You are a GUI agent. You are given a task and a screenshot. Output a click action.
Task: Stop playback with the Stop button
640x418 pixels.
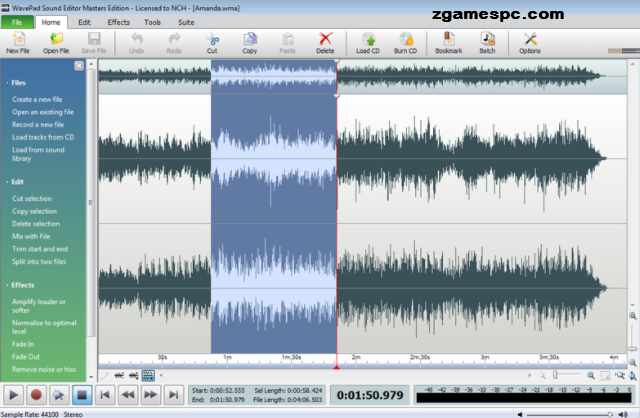(x=82, y=395)
